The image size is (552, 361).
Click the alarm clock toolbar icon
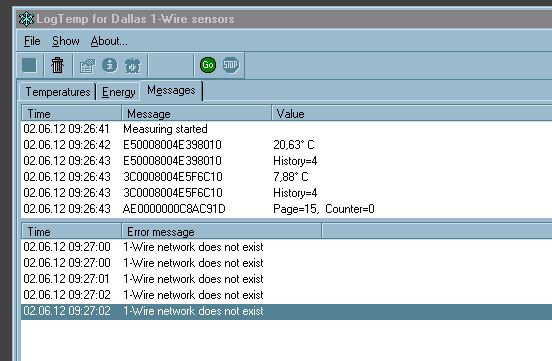[132, 66]
